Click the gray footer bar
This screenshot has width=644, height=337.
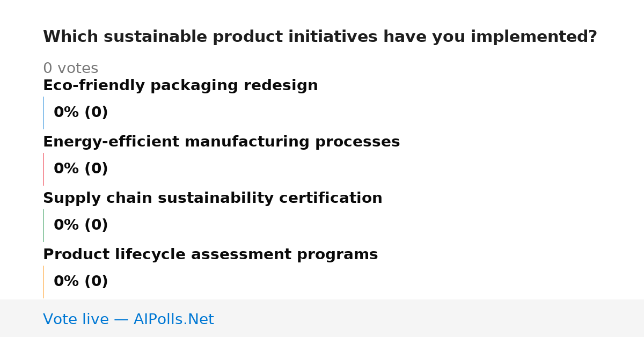pyautogui.click(x=322, y=318)
